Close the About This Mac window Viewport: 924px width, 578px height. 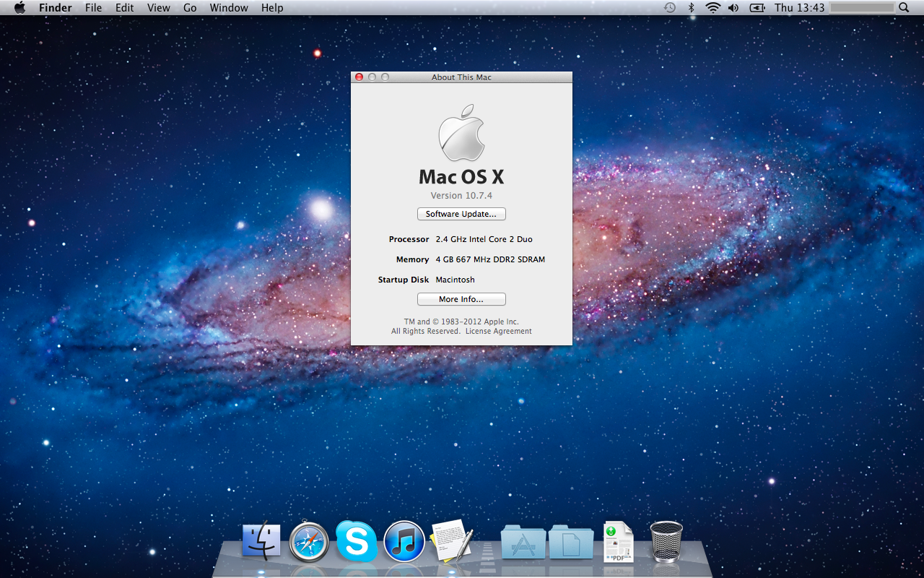pyautogui.click(x=359, y=77)
